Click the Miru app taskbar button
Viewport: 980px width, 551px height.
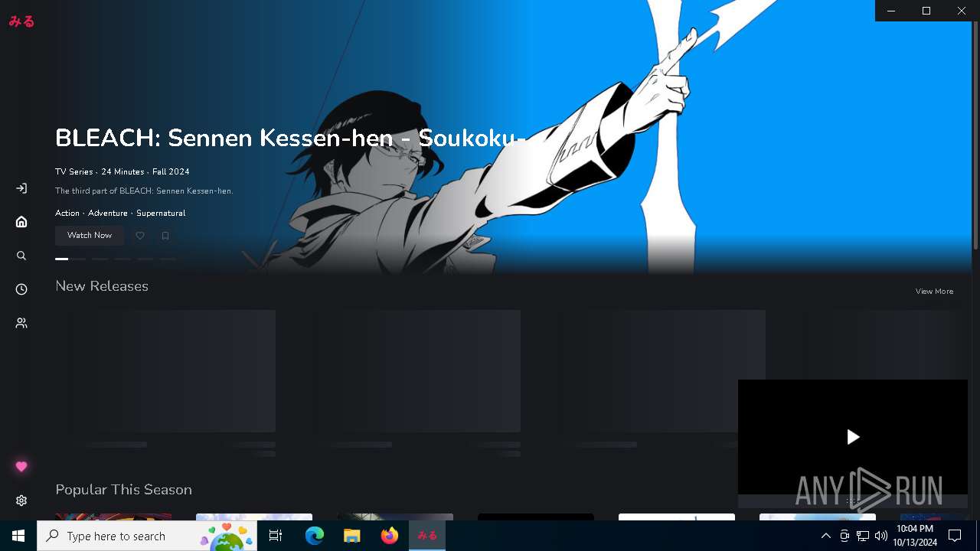click(427, 536)
